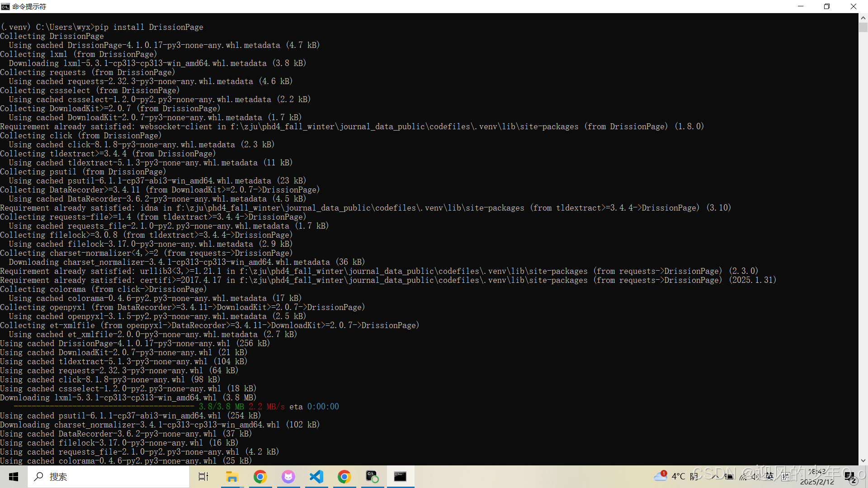Open the calendar by clicking the clock
868x488 pixels.
pos(816,477)
